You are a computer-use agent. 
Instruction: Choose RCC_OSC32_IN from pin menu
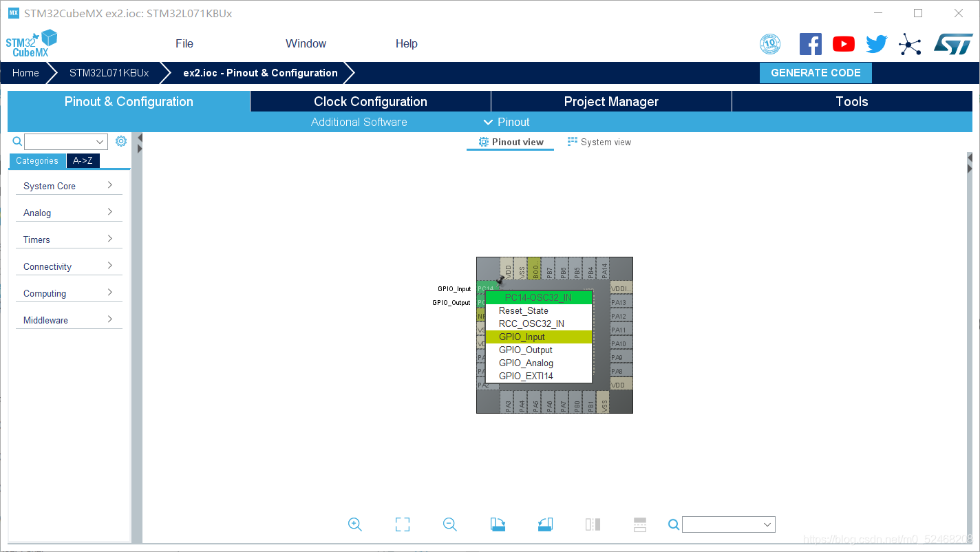tap(539, 323)
